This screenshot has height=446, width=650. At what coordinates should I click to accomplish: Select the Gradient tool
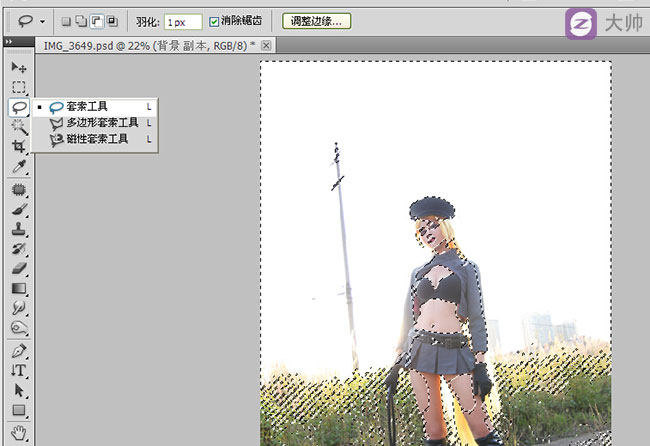coord(19,288)
